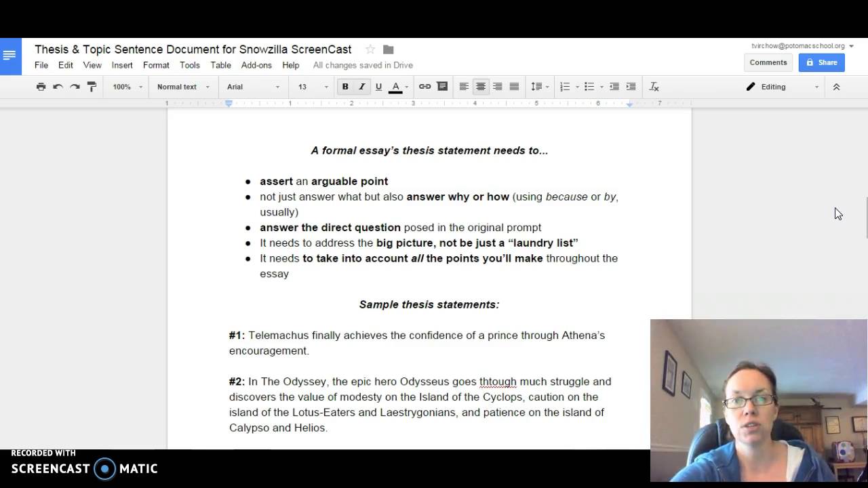Click the Comments button
This screenshot has height=488, width=868.
point(768,62)
